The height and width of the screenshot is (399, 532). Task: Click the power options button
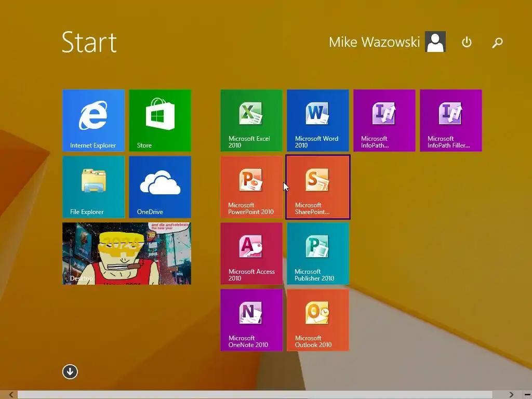[467, 42]
